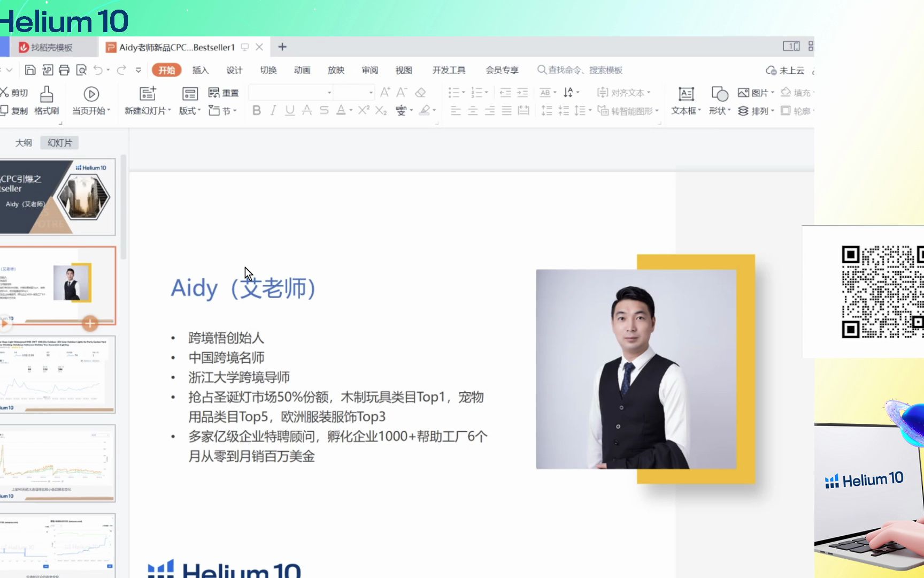The width and height of the screenshot is (924, 578).
Task: Open the 审阅 (Review) ribbon tab
Action: point(370,70)
